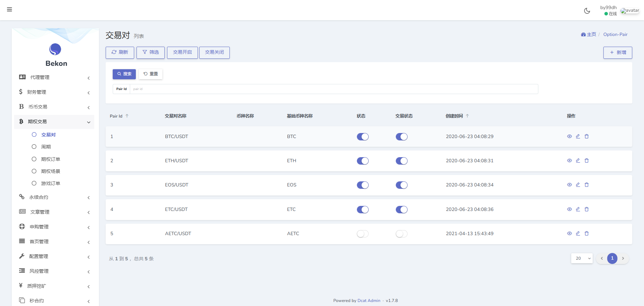The height and width of the screenshot is (306, 644).
Task: Open the page size 20 dropdown
Action: pyautogui.click(x=582, y=258)
